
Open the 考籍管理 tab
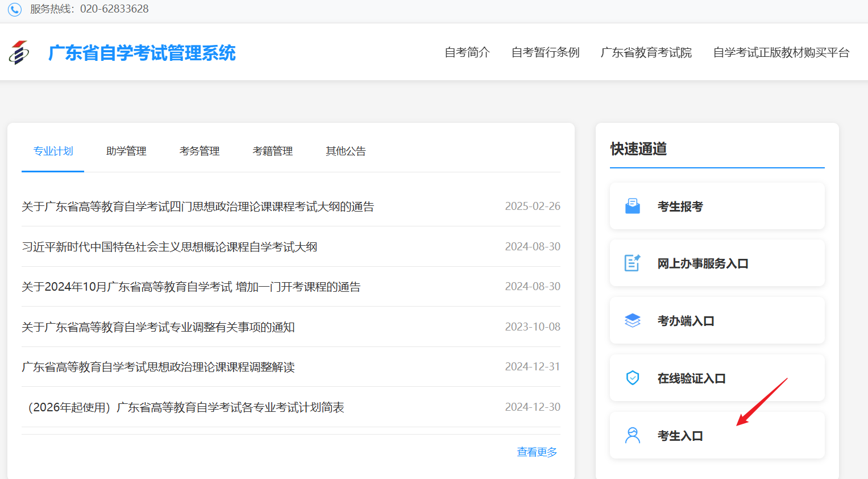pyautogui.click(x=272, y=151)
